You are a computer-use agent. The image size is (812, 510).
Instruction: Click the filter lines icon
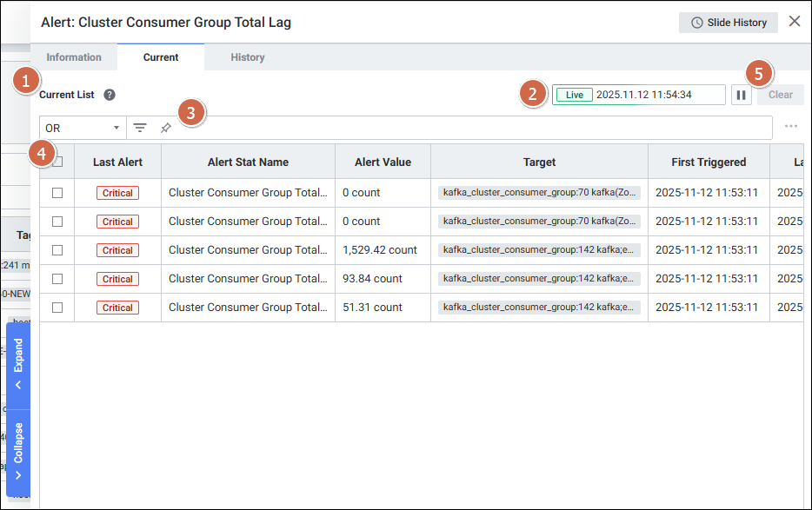(140, 128)
